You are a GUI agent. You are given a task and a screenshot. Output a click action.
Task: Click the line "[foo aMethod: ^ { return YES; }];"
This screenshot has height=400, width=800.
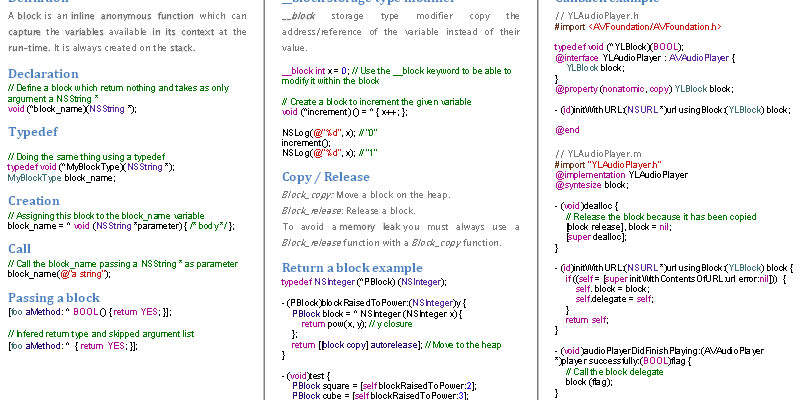(73, 345)
